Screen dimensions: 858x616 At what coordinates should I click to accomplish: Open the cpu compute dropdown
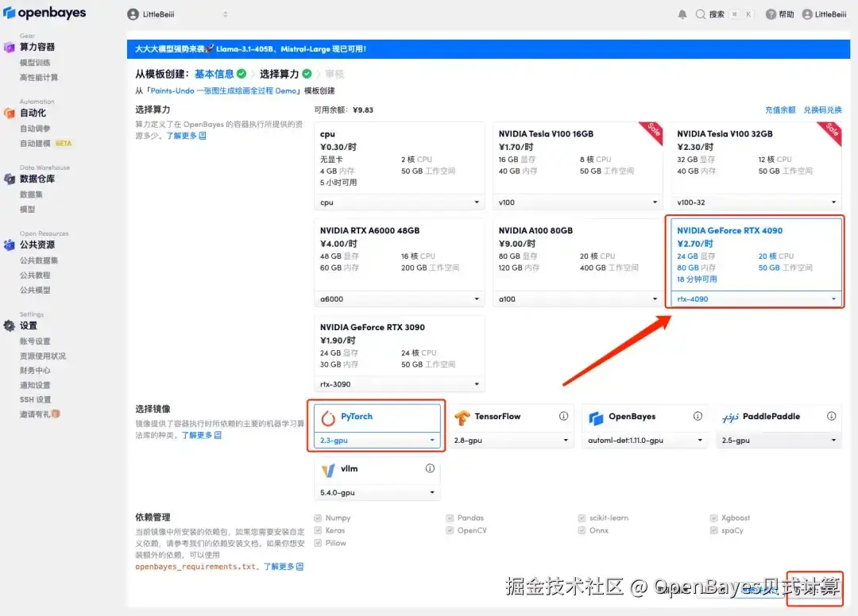tap(400, 202)
